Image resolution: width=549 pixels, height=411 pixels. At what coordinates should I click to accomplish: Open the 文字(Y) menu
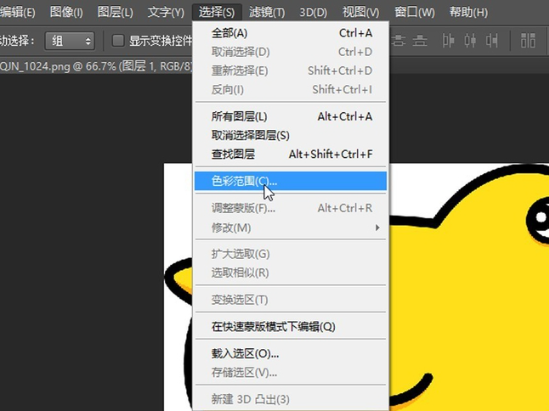pyautogui.click(x=166, y=12)
